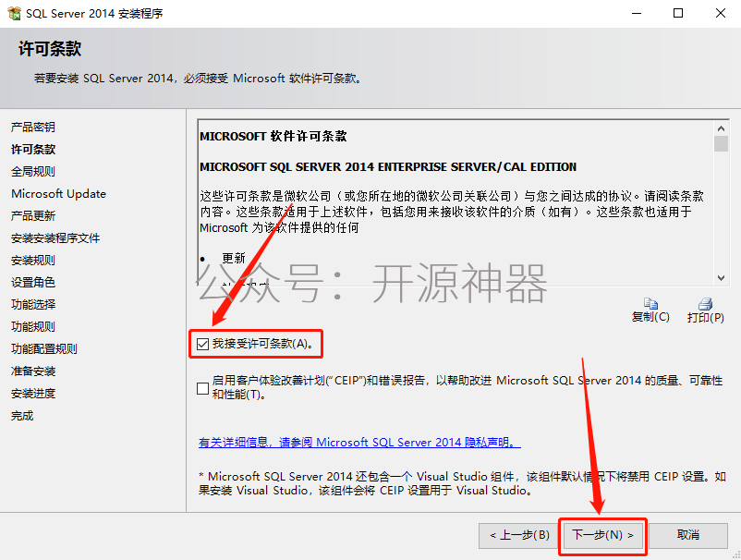Click the 更新 bullet in license text
This screenshot has height=560, width=741.
click(234, 258)
